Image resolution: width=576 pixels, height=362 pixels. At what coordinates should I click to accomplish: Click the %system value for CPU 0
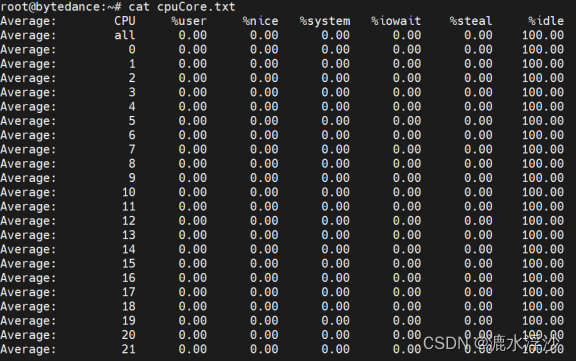(x=335, y=50)
